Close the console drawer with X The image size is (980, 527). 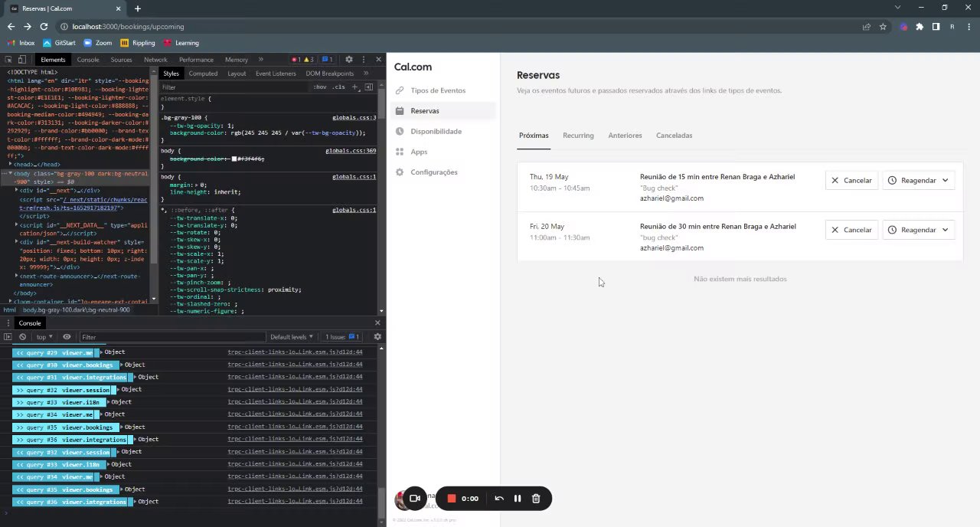[377, 322]
